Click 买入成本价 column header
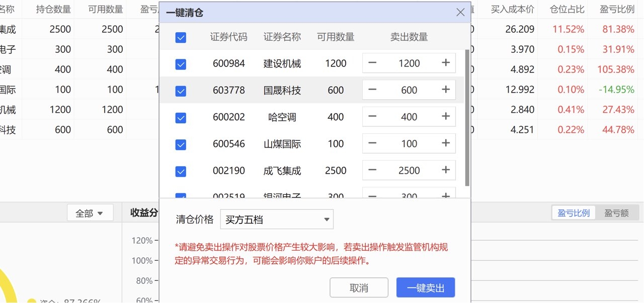 (513, 9)
